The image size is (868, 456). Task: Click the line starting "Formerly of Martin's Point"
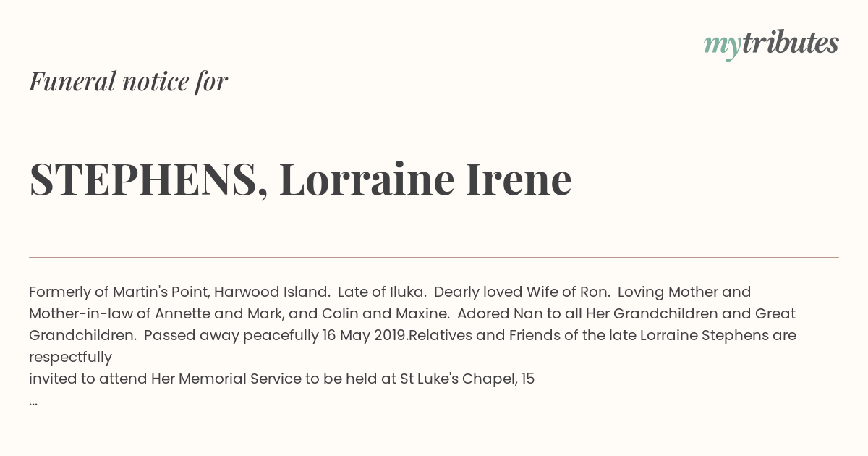(x=390, y=292)
